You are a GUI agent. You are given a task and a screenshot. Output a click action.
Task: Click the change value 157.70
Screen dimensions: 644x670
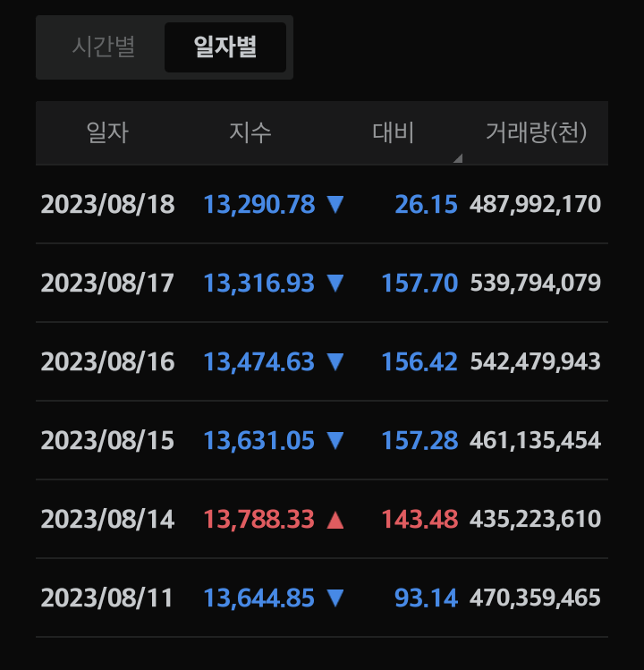(x=419, y=283)
